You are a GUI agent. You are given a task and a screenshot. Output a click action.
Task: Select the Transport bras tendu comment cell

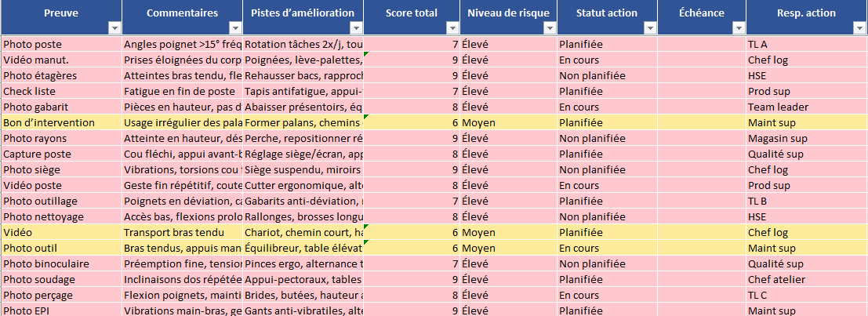click(x=182, y=233)
